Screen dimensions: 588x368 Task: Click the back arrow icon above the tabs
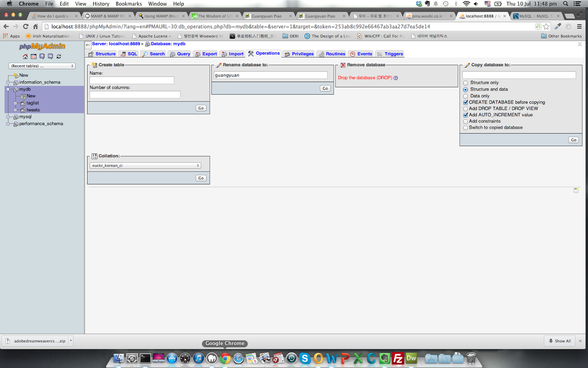click(x=88, y=45)
